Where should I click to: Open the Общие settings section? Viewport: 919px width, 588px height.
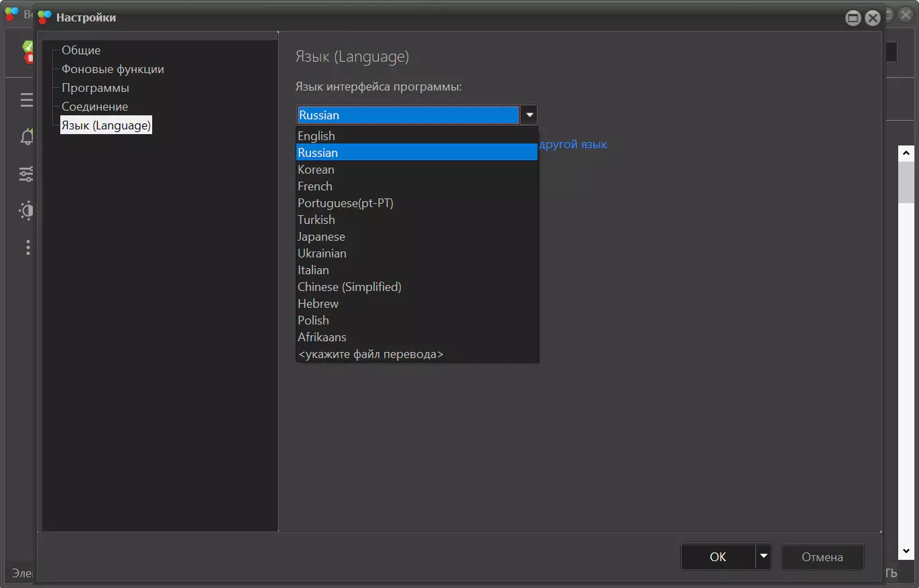coord(81,50)
